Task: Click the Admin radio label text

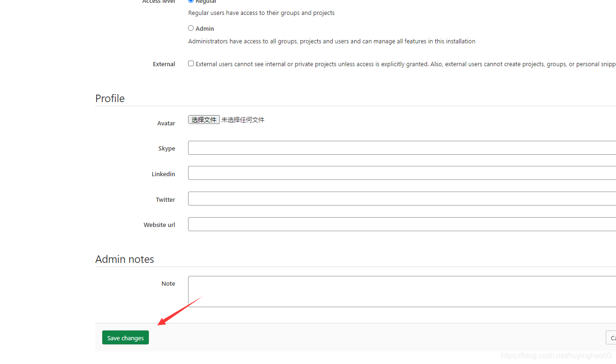Action: [205, 28]
